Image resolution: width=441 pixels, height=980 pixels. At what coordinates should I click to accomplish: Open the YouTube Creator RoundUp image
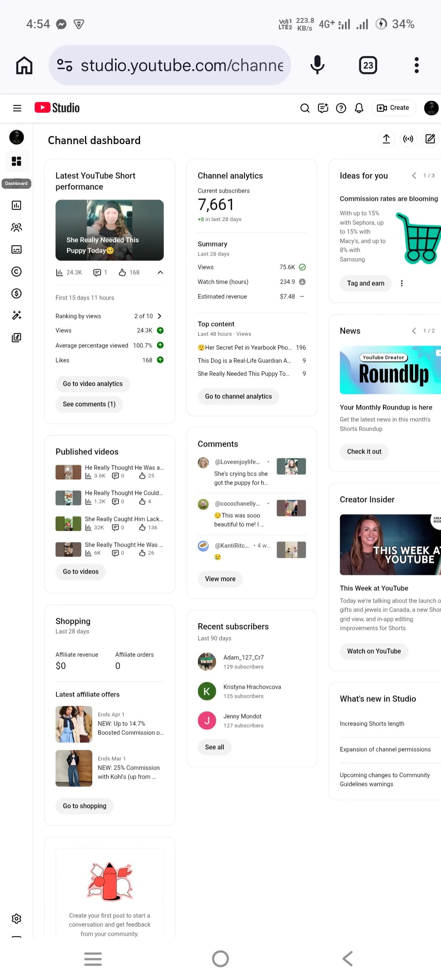pyautogui.click(x=390, y=370)
